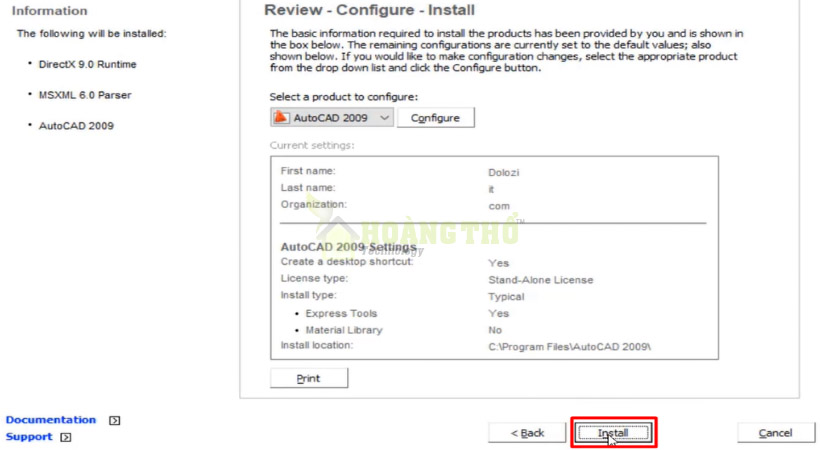Viewport: 820px width, 450px height.
Task: Click the Material Library setting row
Action: tap(343, 330)
